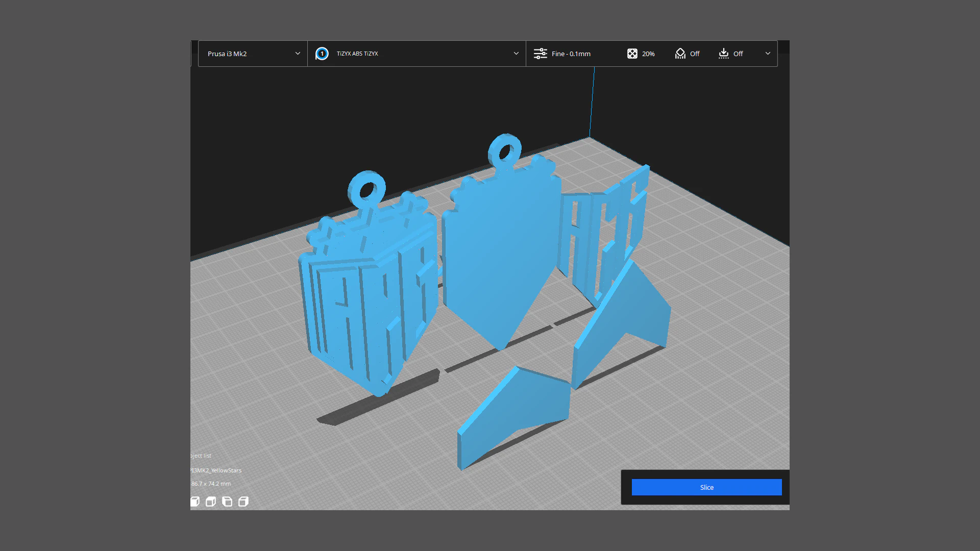The width and height of the screenshot is (980, 551).
Task: Toggle support Off indicator
Action: click(695, 54)
